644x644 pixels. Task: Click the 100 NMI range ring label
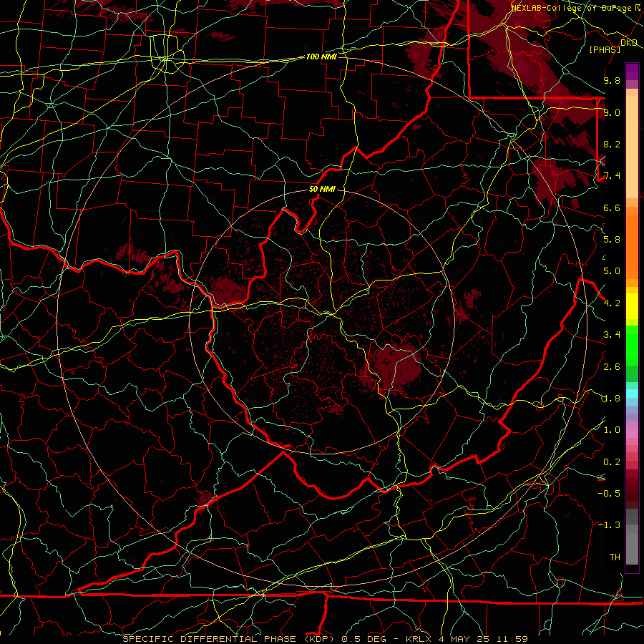[321, 57]
